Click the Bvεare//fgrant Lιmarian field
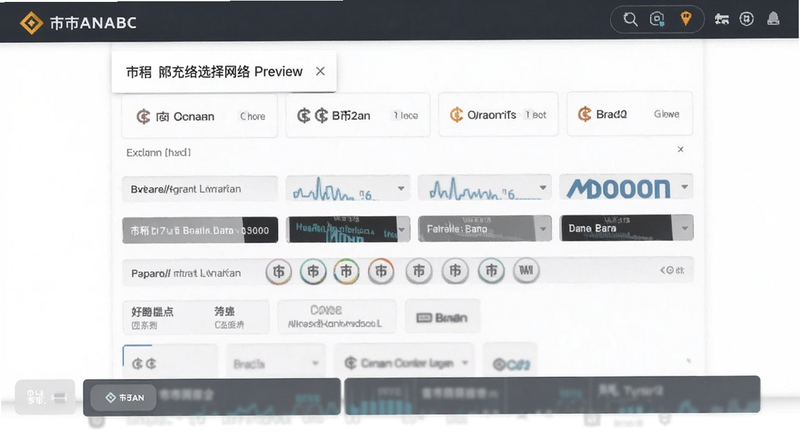 tap(199, 189)
